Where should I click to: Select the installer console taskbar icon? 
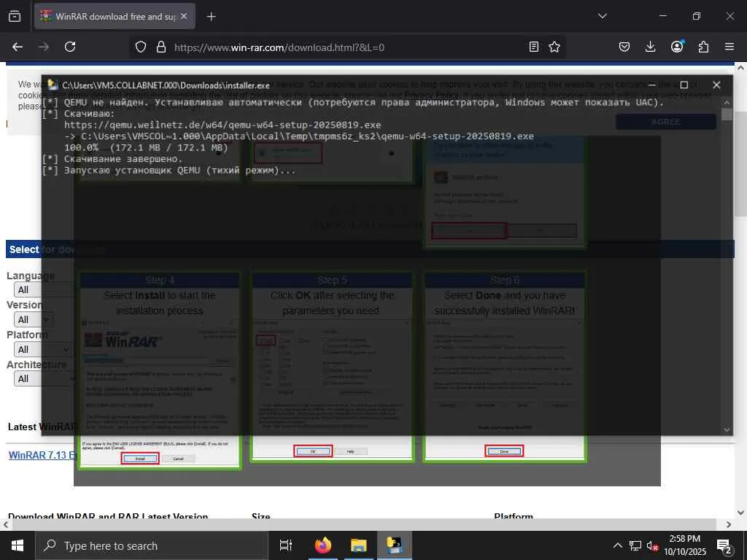point(395,545)
